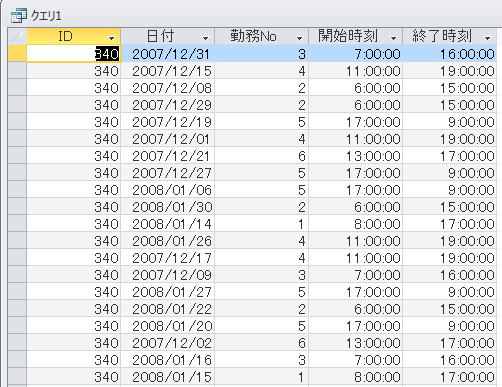Click date cell 2007/12/27

pos(168,173)
